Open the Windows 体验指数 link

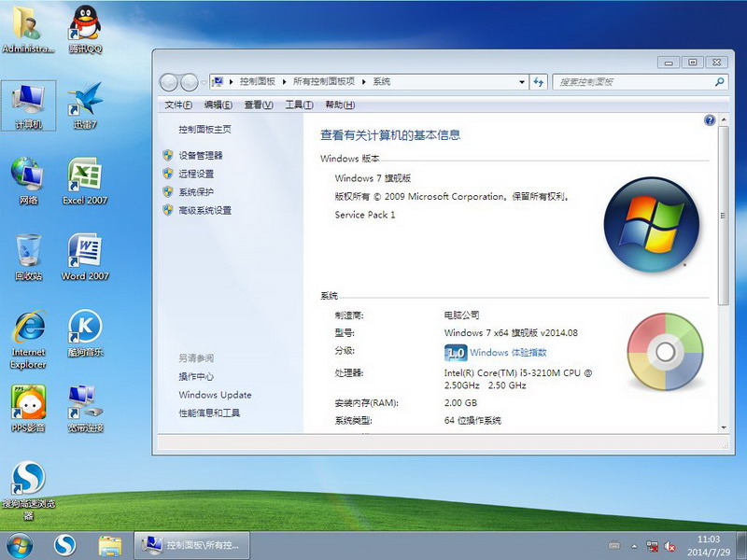pyautogui.click(x=508, y=353)
